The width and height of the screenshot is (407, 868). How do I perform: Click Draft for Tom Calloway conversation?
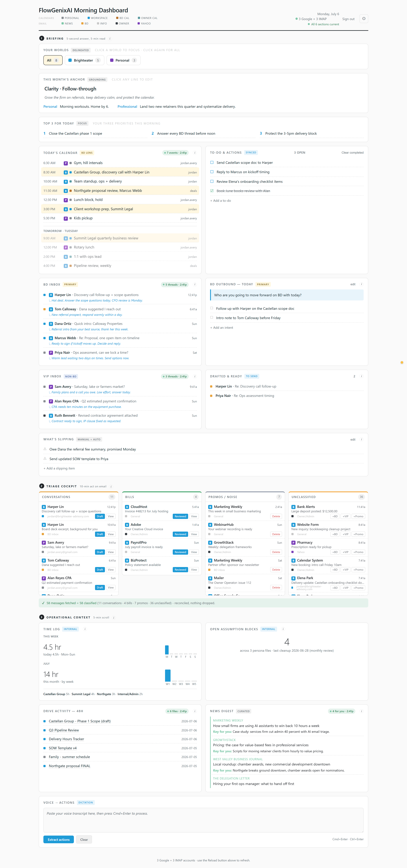click(100, 570)
